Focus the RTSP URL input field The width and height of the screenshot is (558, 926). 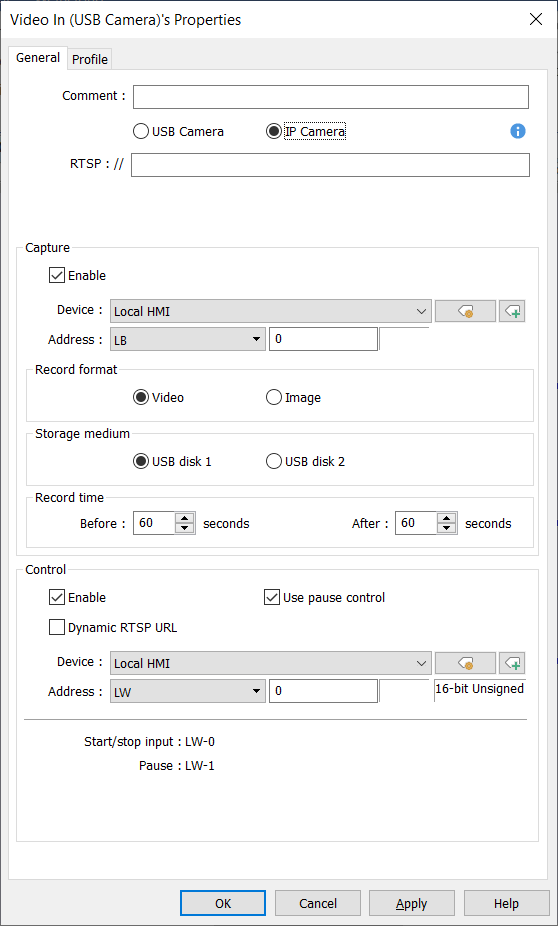330,165
